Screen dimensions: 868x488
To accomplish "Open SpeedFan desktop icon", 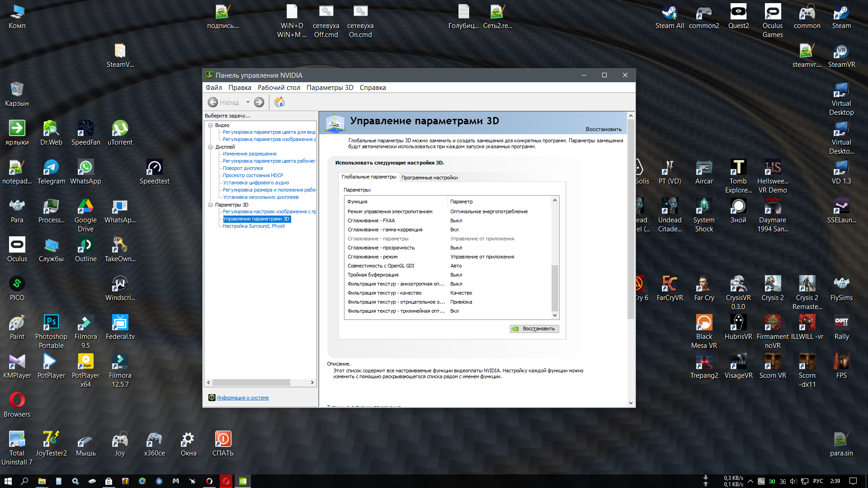I will click(85, 133).
